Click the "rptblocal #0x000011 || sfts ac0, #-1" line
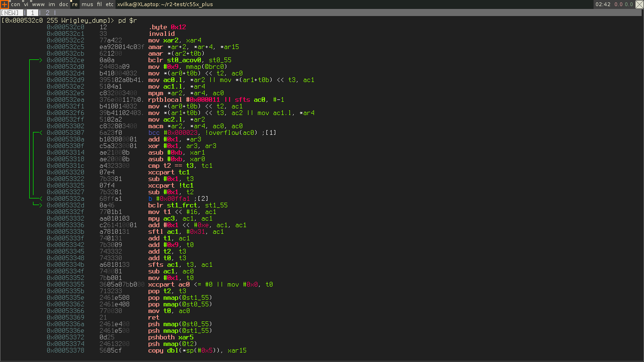Screen dimensions: 644x362 [216, 99]
